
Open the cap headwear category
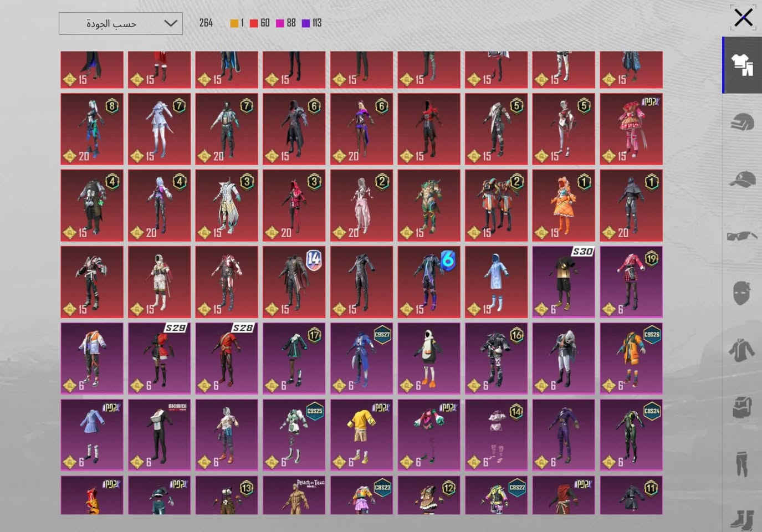742,180
